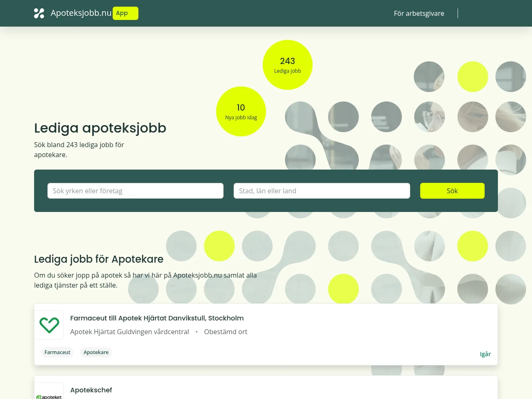532x399 pixels.
Task: Focus the Sök yrken eller företag field
Action: pyautogui.click(x=135, y=191)
